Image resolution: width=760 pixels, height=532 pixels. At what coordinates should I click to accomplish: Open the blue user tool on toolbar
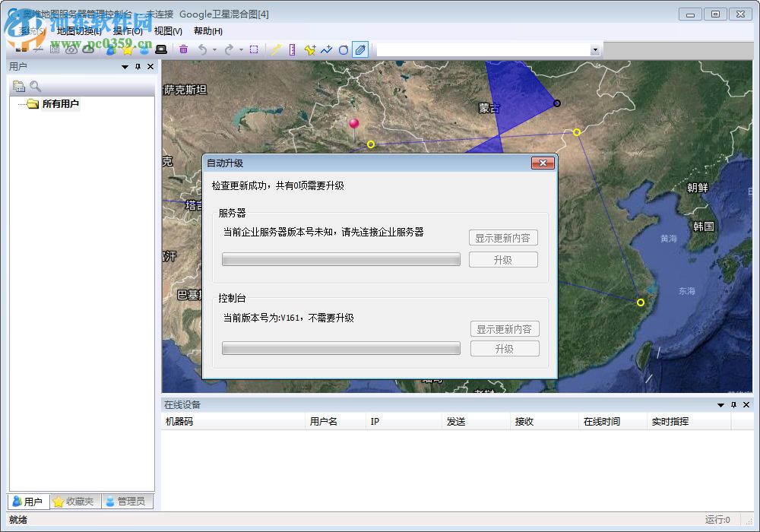[x=110, y=49]
